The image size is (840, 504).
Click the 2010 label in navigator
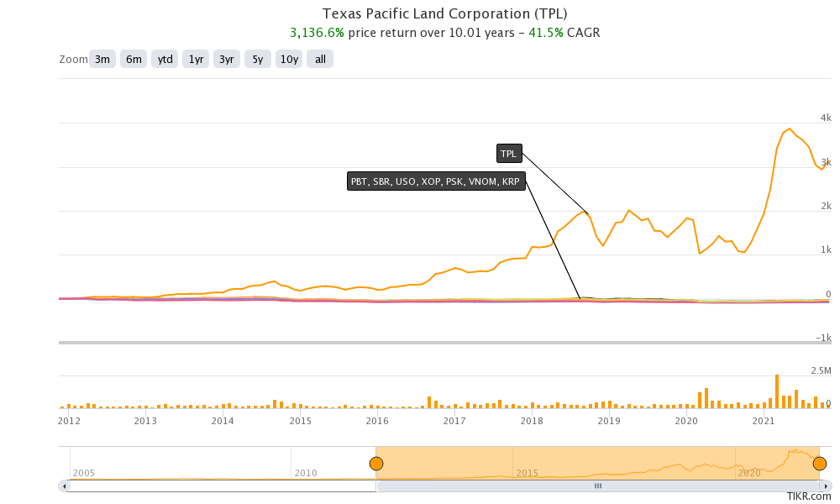tap(306, 473)
